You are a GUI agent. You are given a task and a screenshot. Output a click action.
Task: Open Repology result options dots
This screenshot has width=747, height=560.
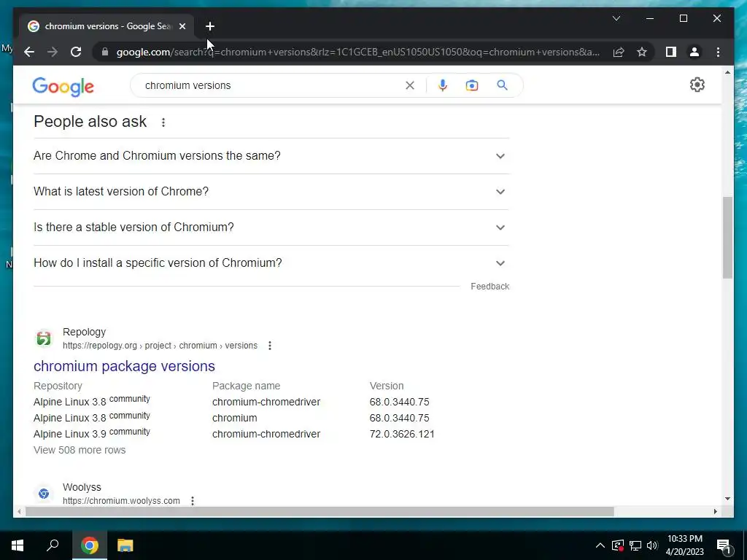[x=270, y=346]
